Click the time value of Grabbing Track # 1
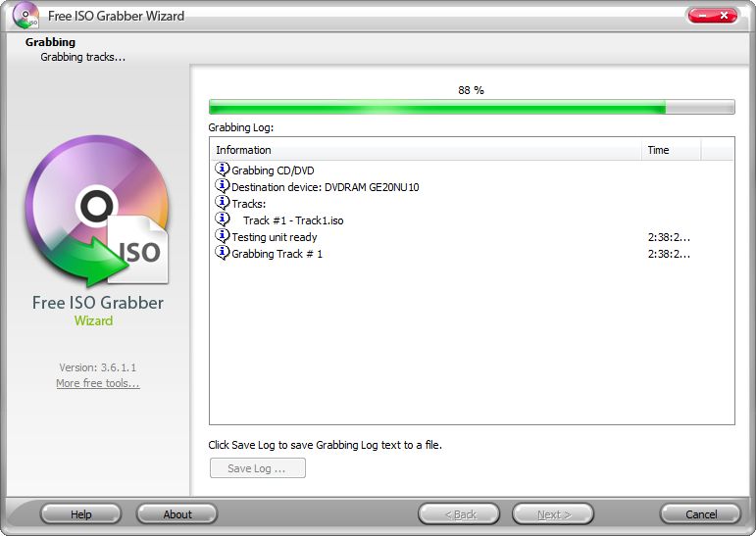756x536 pixels. (x=669, y=254)
